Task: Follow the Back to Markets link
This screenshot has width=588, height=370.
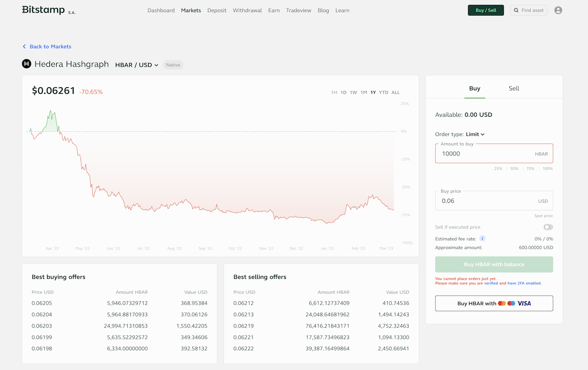Action: click(x=47, y=47)
